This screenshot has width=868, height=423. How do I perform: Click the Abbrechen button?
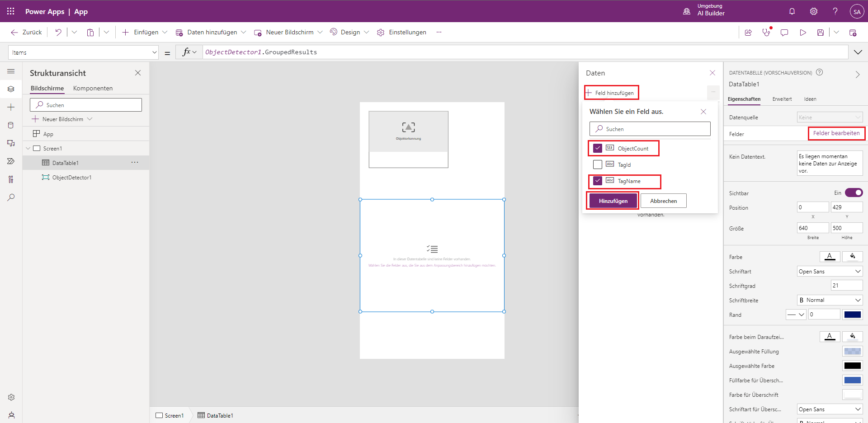tap(664, 201)
